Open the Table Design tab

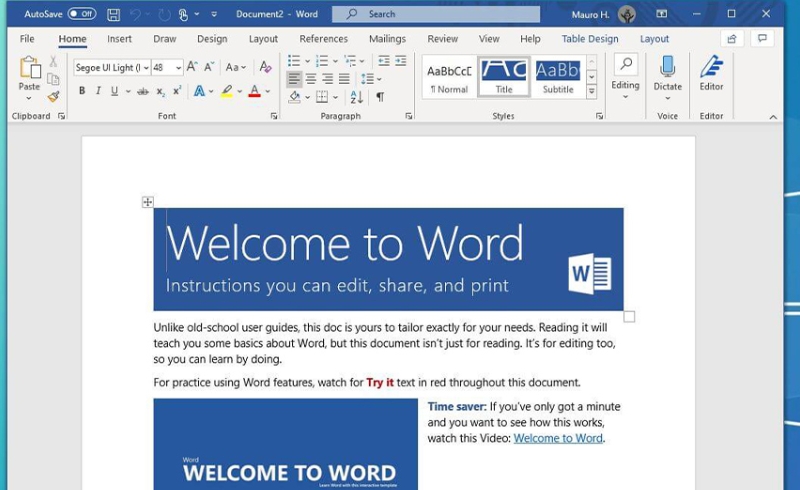590,39
